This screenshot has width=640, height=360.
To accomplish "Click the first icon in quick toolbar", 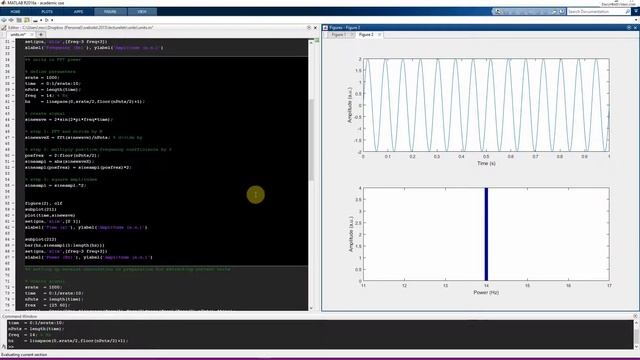I will point(4,20).
